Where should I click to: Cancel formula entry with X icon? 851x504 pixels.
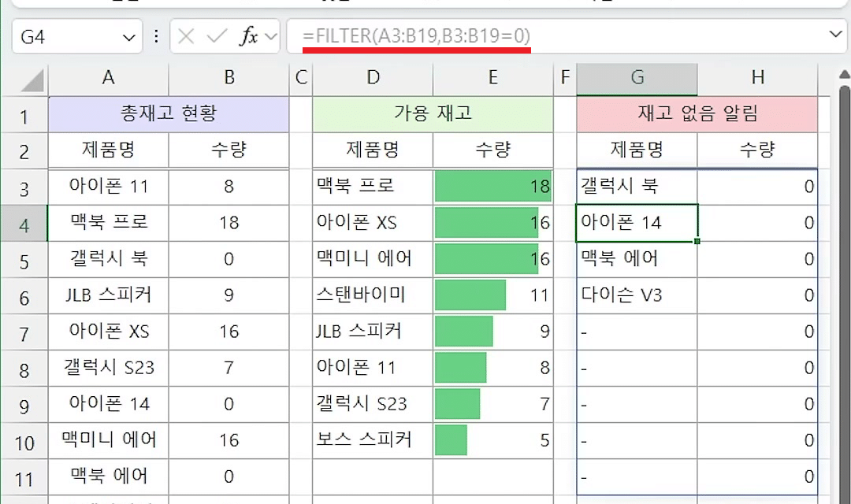186,37
